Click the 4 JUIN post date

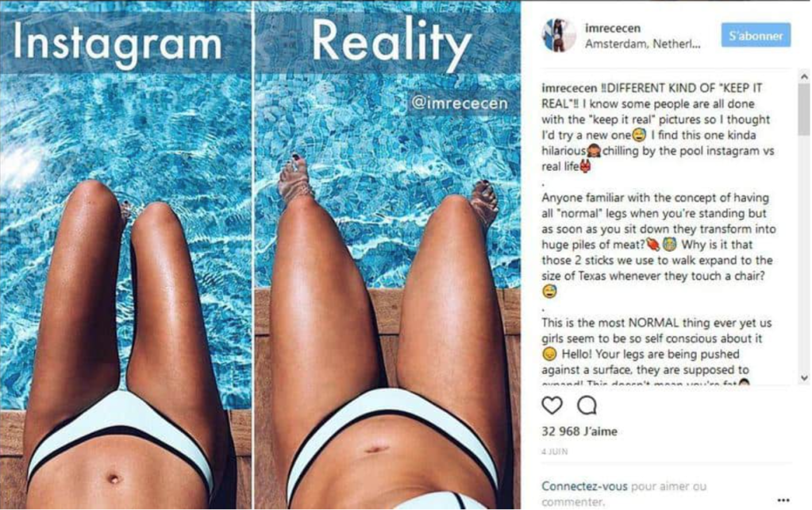554,451
